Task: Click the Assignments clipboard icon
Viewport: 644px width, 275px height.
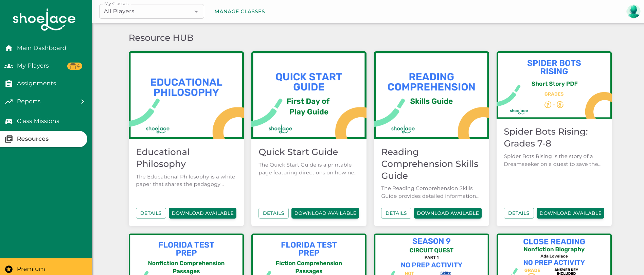Action: [x=9, y=84]
